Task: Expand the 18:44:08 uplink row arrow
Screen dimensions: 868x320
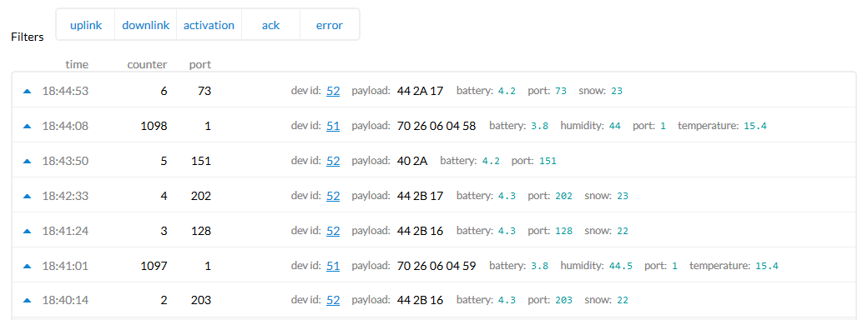Action: click(27, 126)
